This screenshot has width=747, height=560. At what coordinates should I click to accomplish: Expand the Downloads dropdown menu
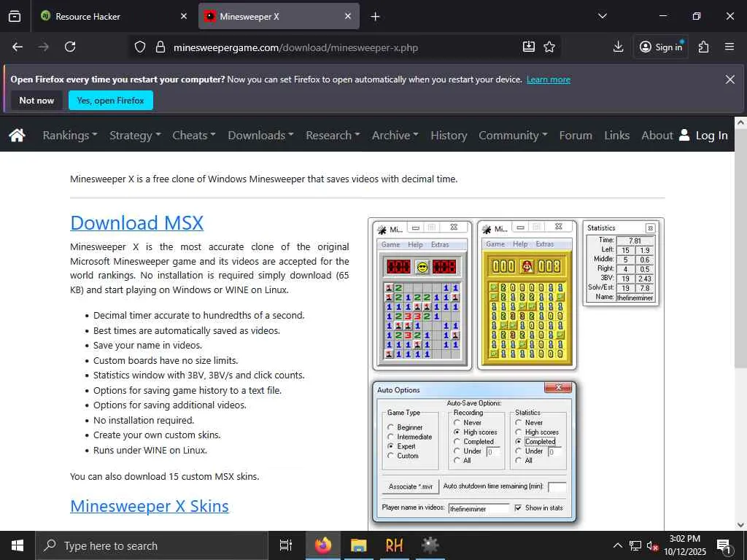point(260,135)
